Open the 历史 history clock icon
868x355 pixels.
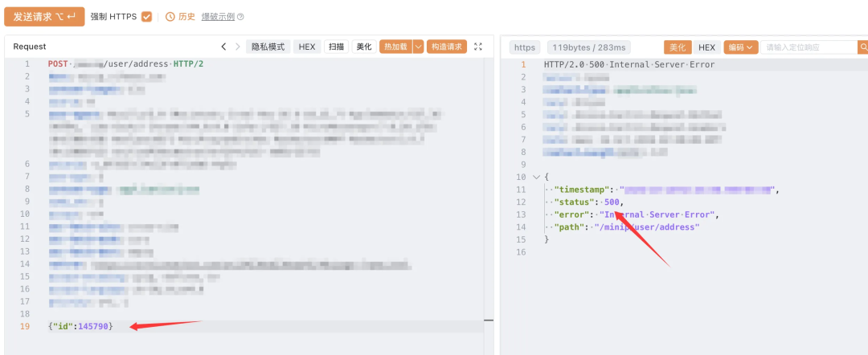point(170,17)
